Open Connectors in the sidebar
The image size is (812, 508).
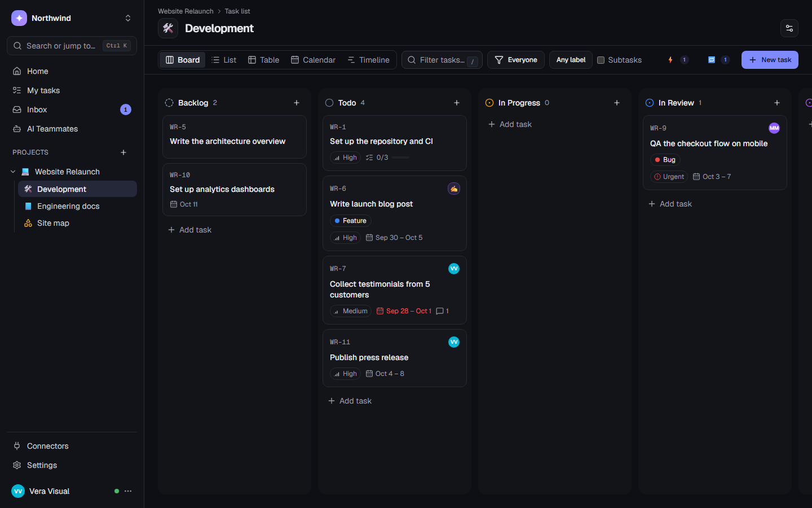[72, 446]
